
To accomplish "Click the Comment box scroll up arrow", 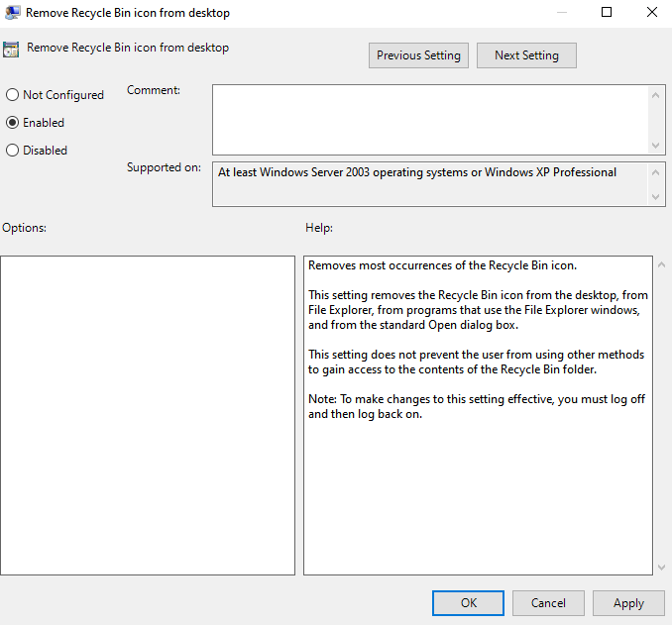I will coord(655,95).
